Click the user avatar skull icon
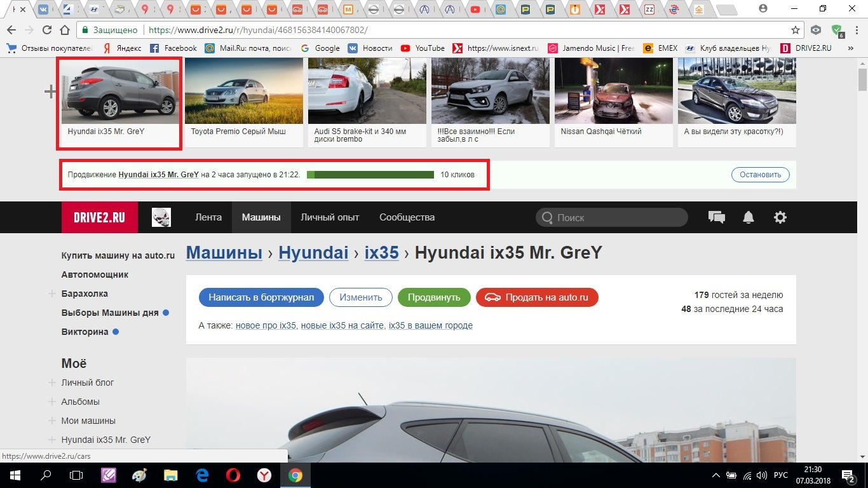 [161, 217]
